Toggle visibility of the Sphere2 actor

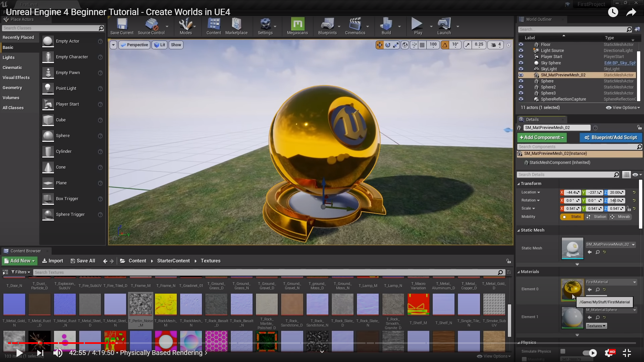[x=521, y=87]
